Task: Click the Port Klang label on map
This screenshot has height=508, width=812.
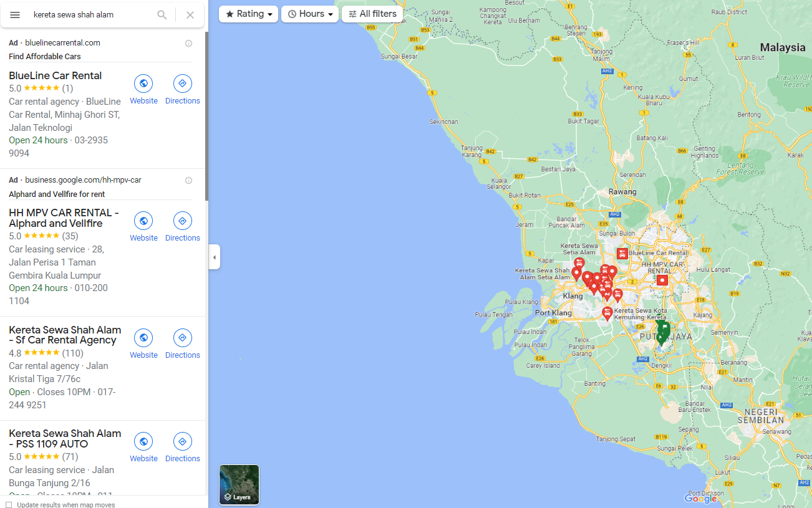Action: click(x=553, y=313)
